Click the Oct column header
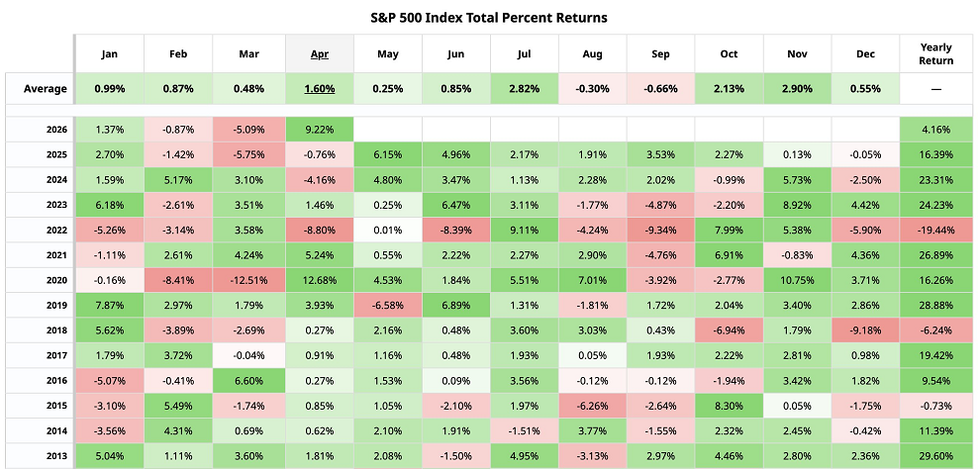 [x=730, y=53]
